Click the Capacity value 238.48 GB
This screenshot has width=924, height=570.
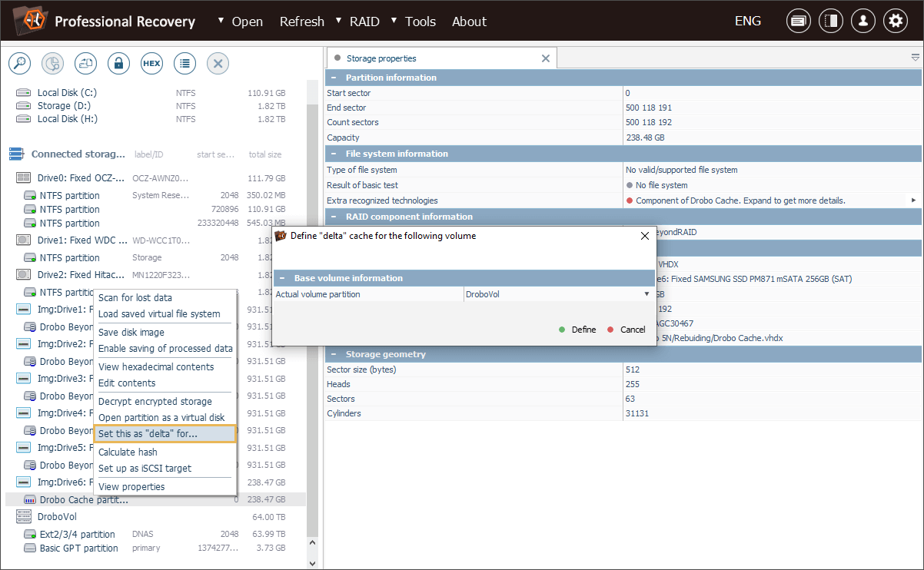tap(645, 138)
